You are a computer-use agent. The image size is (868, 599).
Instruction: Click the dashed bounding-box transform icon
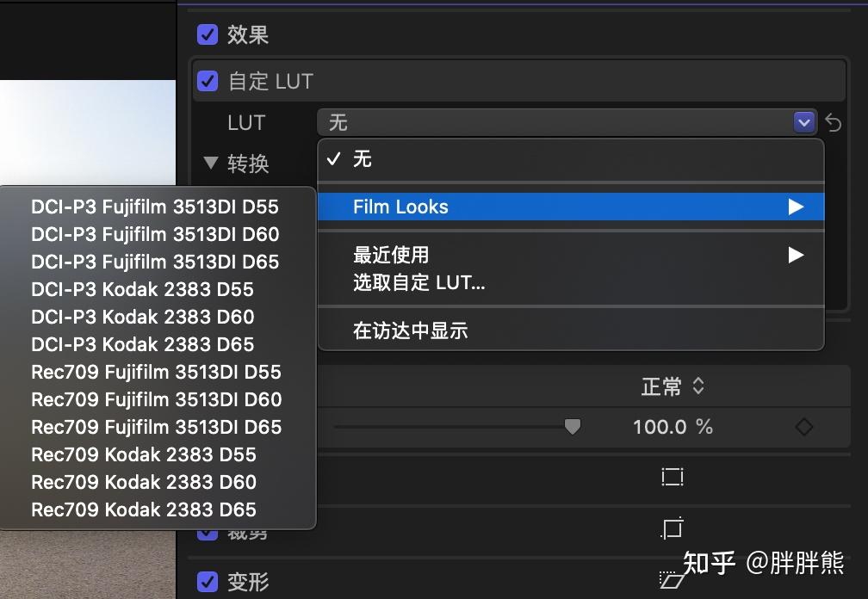672,476
